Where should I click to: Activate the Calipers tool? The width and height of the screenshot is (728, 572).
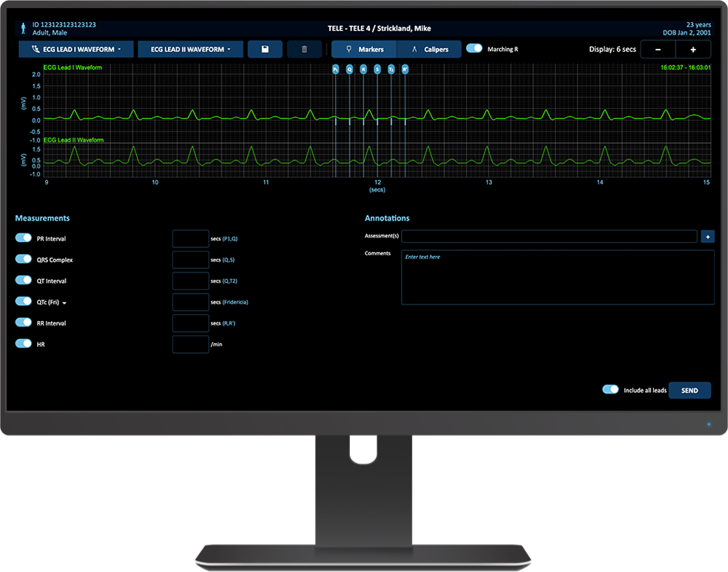click(429, 49)
